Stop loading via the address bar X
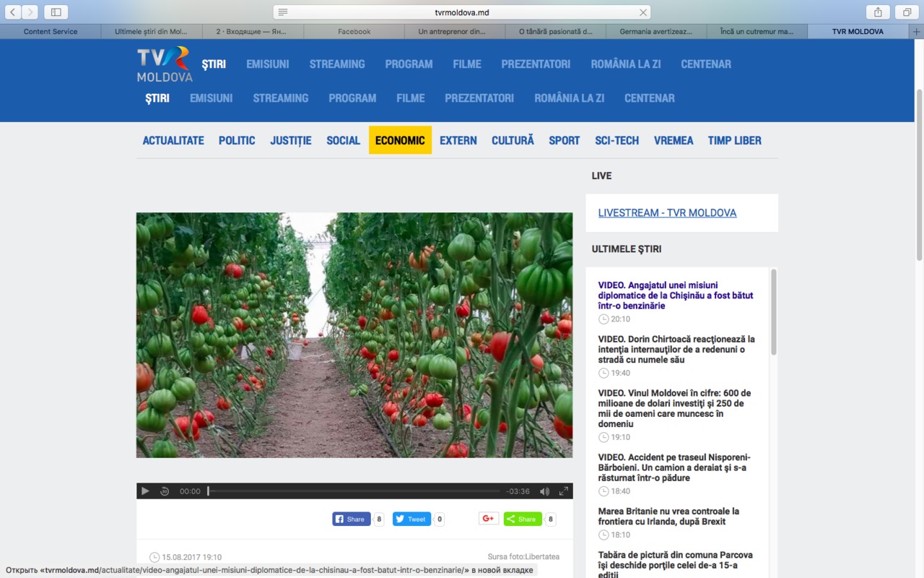The width and height of the screenshot is (924, 578). click(642, 12)
